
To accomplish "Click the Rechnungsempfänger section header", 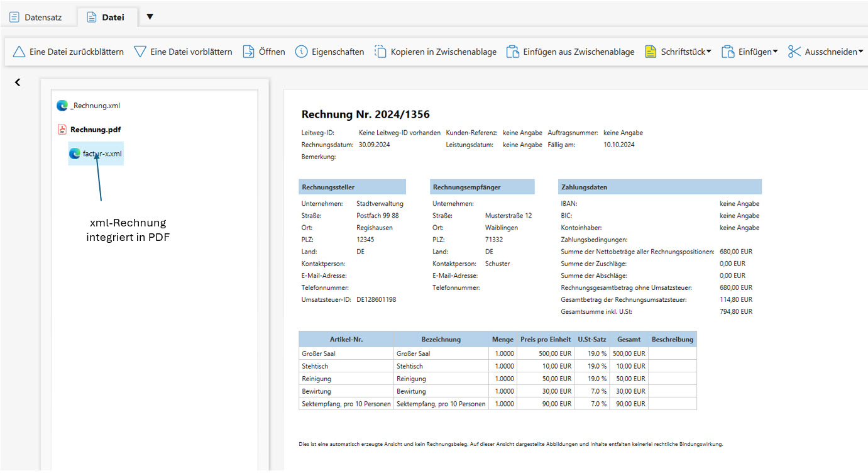I will (x=483, y=187).
